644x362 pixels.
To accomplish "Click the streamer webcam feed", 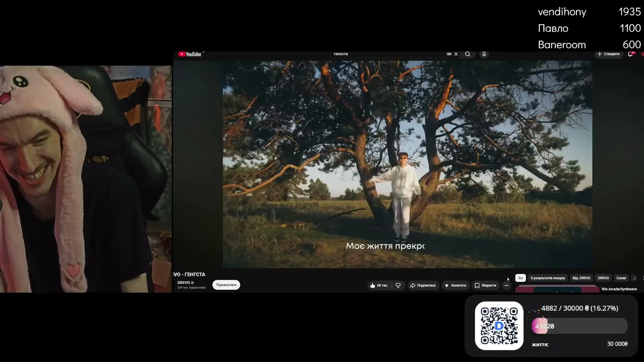I will [86, 179].
